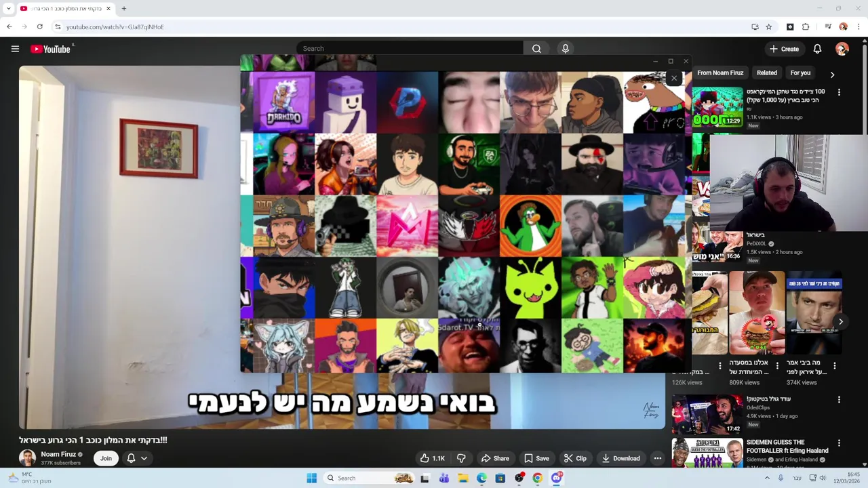Open Discord from the taskbar

(x=557, y=478)
